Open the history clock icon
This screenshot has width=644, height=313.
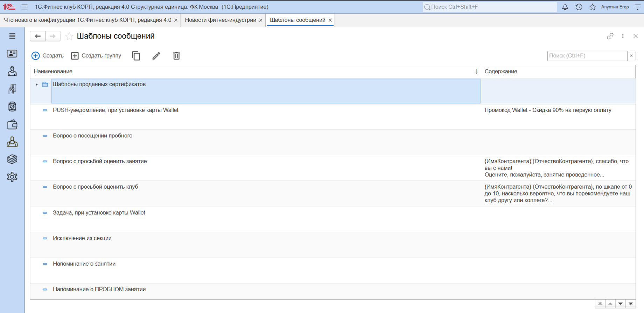pyautogui.click(x=579, y=7)
